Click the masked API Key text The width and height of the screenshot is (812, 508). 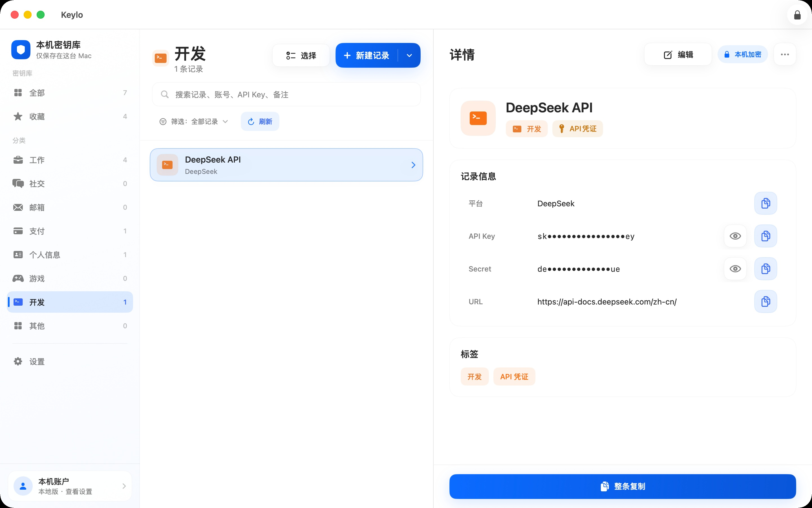(586, 236)
